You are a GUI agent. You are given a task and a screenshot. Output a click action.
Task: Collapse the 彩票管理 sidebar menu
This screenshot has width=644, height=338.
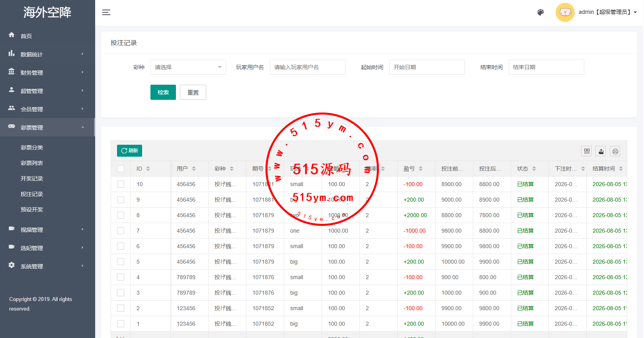click(47, 127)
